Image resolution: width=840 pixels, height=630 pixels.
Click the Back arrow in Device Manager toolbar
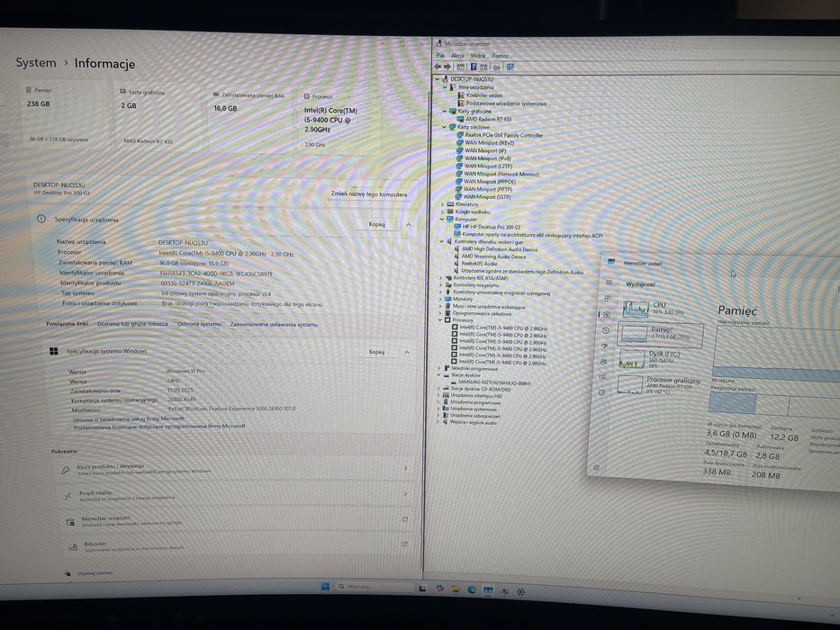point(438,67)
